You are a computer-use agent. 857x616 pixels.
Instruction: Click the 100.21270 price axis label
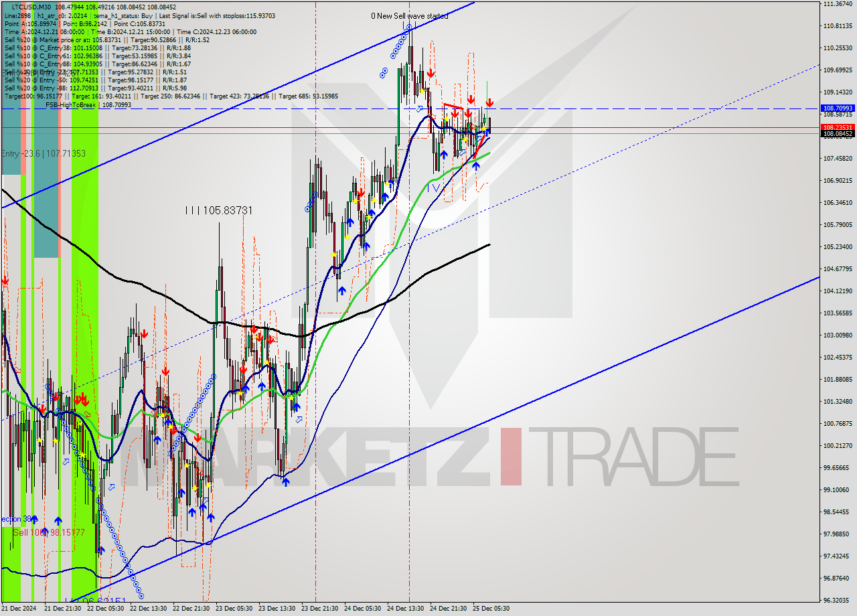[838, 445]
